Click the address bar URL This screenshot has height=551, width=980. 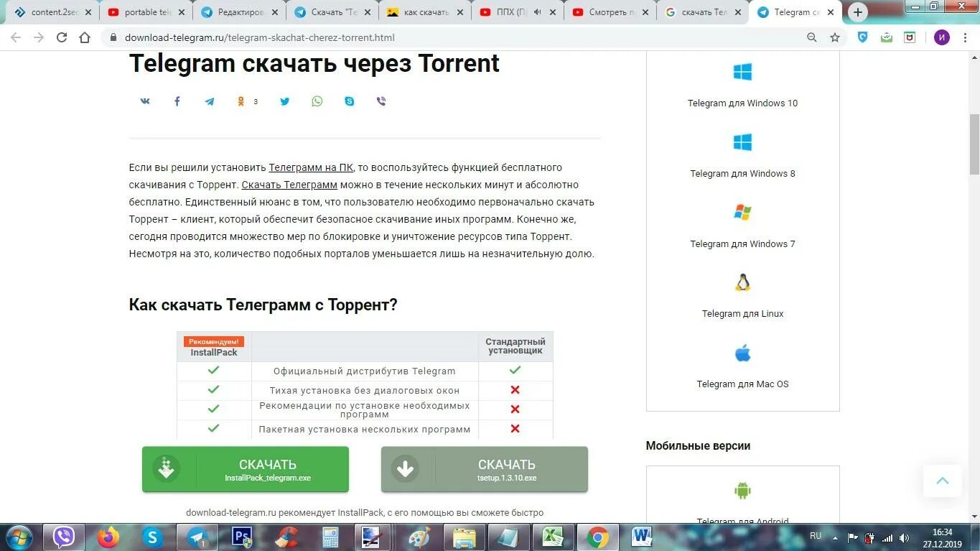pos(260,37)
